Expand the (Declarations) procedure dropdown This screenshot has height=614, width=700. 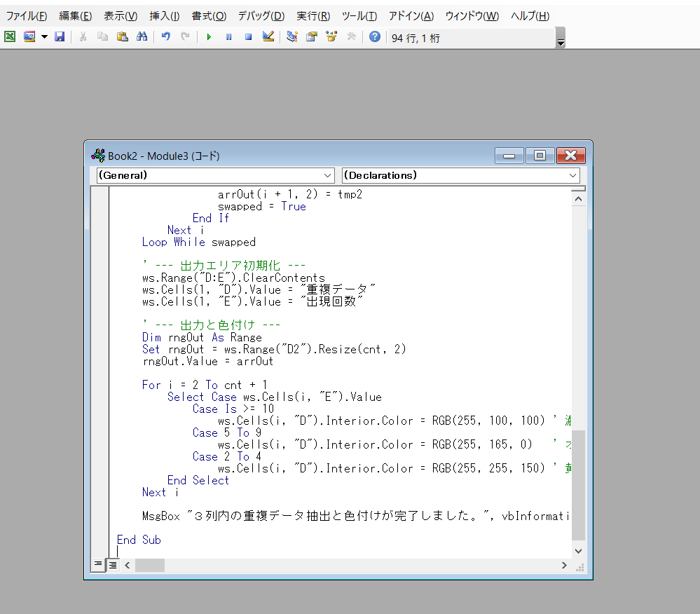click(572, 175)
